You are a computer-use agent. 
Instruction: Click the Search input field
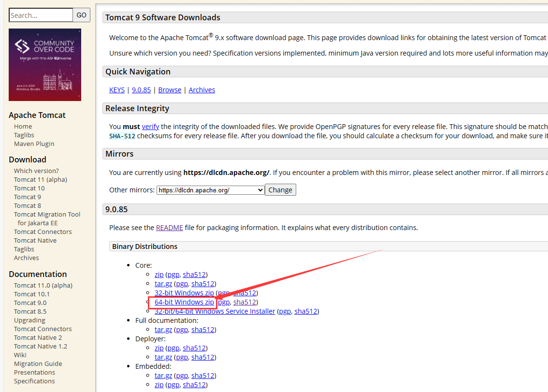coord(41,15)
